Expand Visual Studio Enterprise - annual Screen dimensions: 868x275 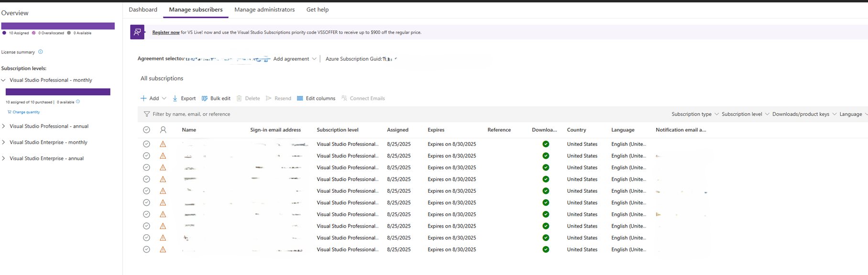point(4,158)
